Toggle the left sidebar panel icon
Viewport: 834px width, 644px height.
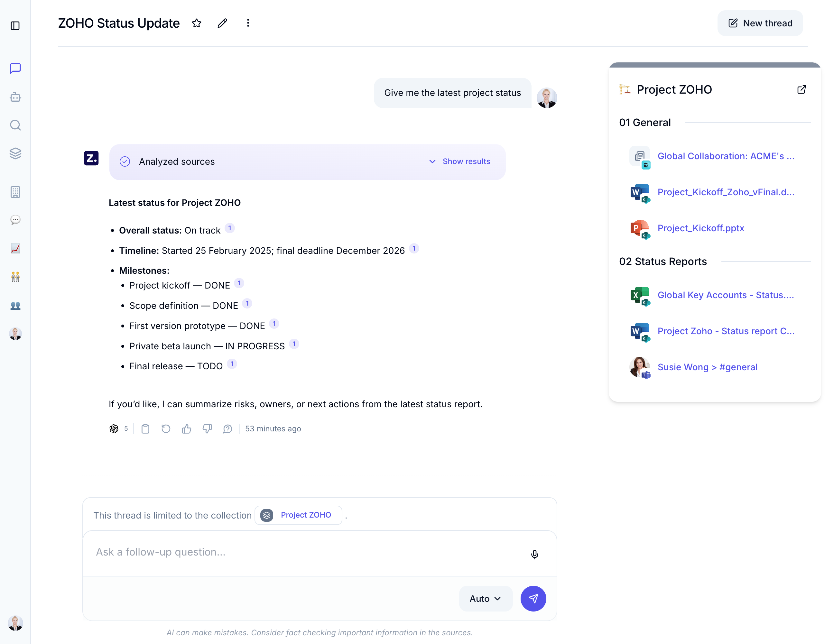(x=15, y=26)
